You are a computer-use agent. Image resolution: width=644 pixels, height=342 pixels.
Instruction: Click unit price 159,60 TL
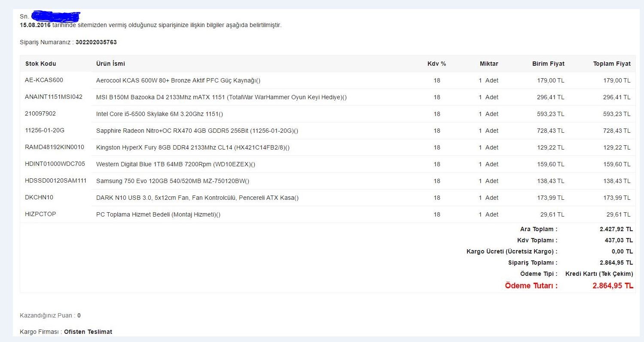pyautogui.click(x=551, y=164)
